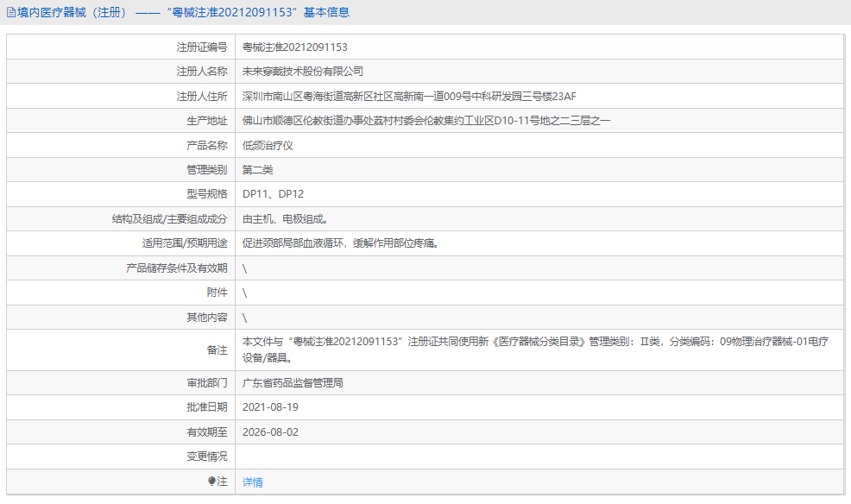
Task: Select the intended use text 促进颈部局部血液循环
Action: (293, 243)
